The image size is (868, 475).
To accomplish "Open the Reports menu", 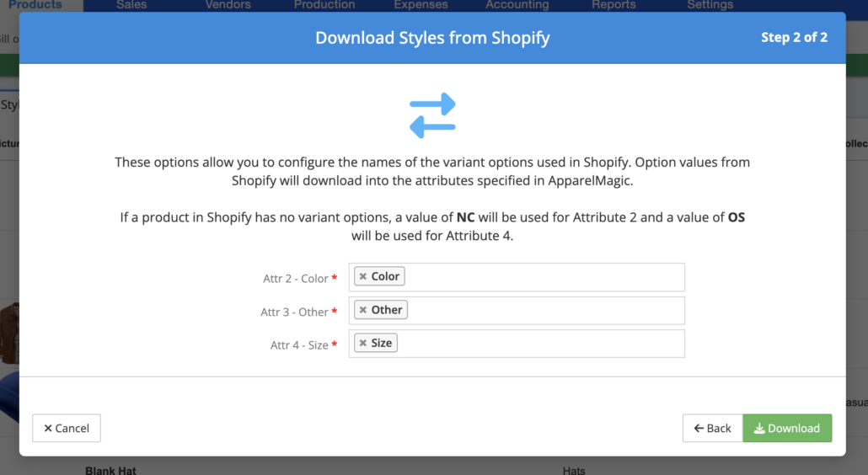I will [x=613, y=5].
